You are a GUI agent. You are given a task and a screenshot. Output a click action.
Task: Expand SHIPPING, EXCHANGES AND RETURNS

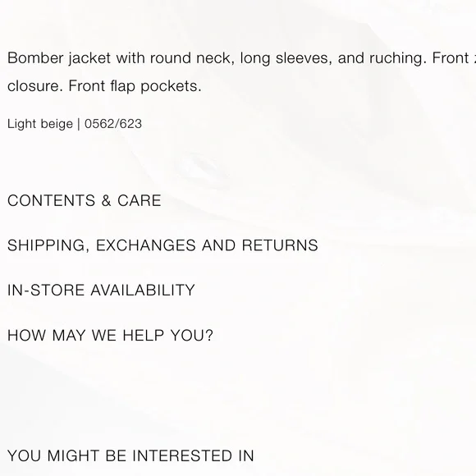[162, 245]
